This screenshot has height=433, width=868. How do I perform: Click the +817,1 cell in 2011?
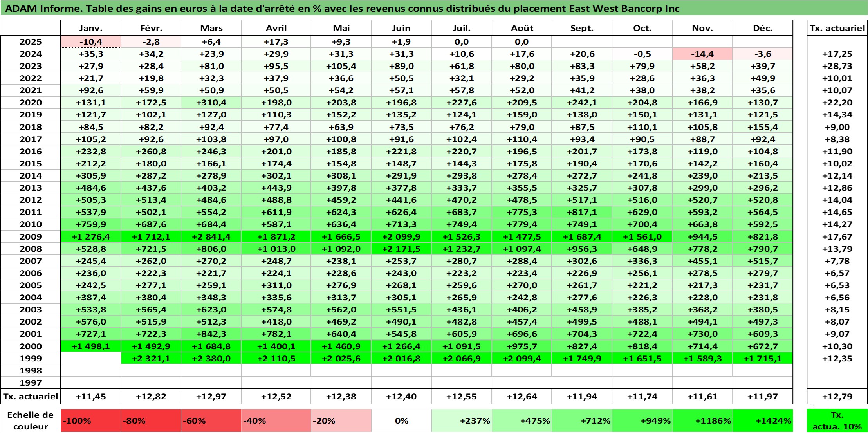(x=582, y=212)
